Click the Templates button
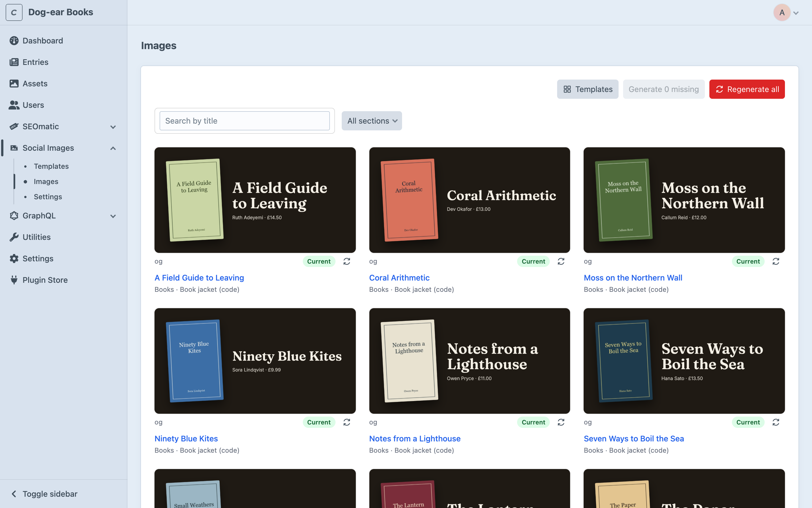The width and height of the screenshot is (812, 508). pyautogui.click(x=588, y=89)
